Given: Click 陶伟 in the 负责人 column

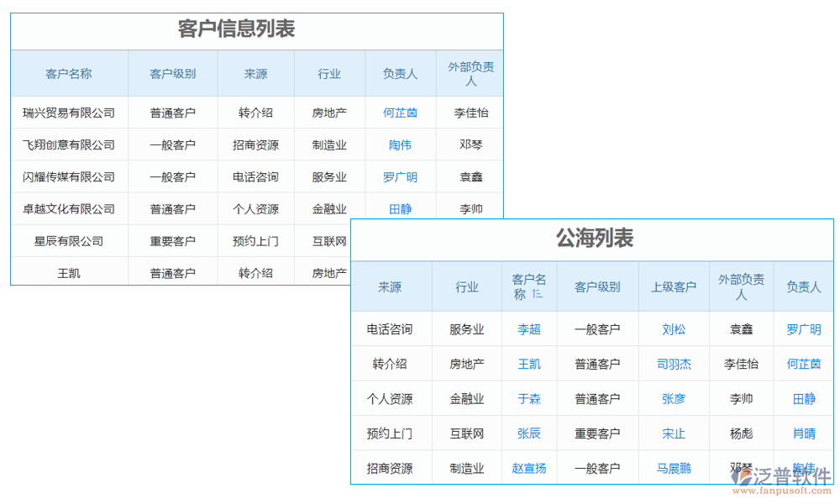Looking at the screenshot, I should pos(400,144).
